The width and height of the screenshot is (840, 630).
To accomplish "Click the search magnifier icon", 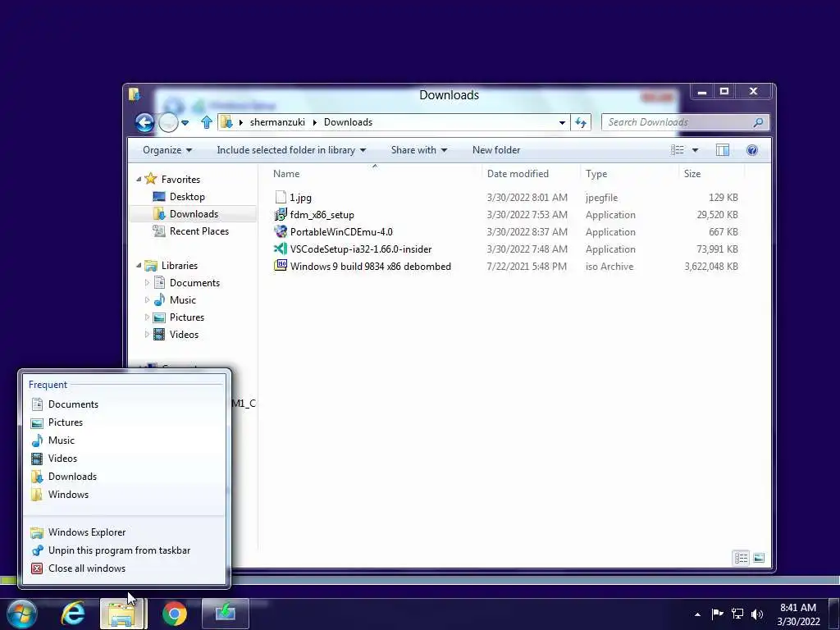I will pyautogui.click(x=758, y=122).
